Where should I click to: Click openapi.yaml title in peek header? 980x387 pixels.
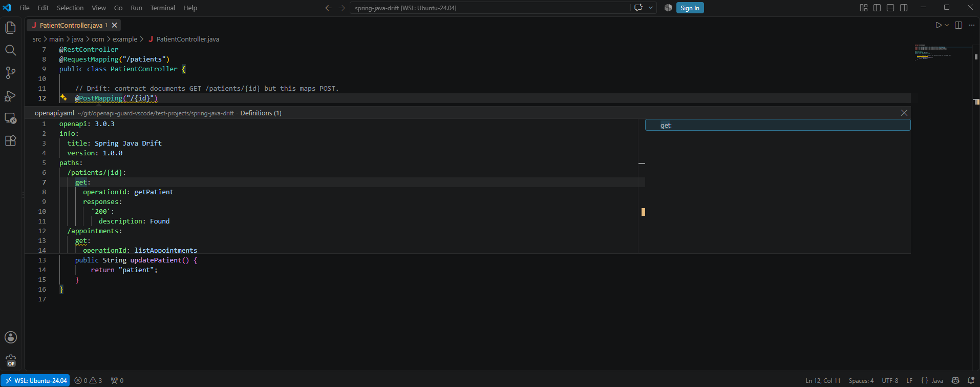[x=54, y=113]
